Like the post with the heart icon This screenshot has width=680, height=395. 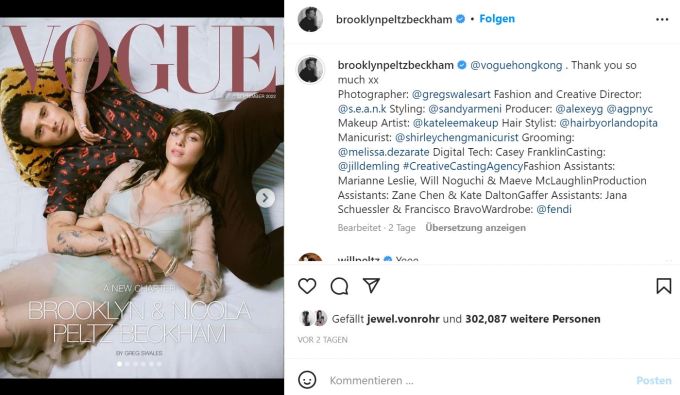point(307,286)
